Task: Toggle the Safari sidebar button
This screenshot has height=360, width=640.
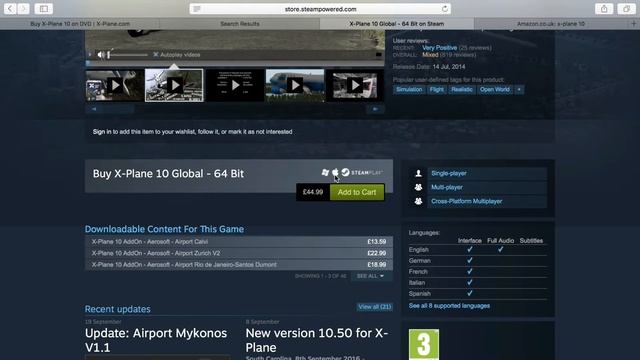Action: pyautogui.click(x=44, y=9)
